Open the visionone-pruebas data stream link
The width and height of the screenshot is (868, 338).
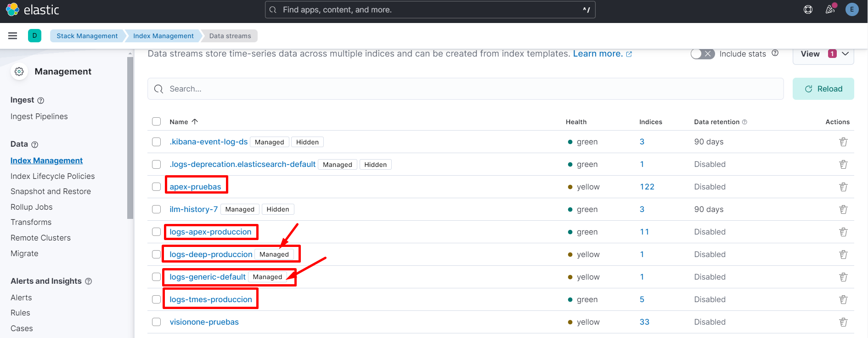204,322
